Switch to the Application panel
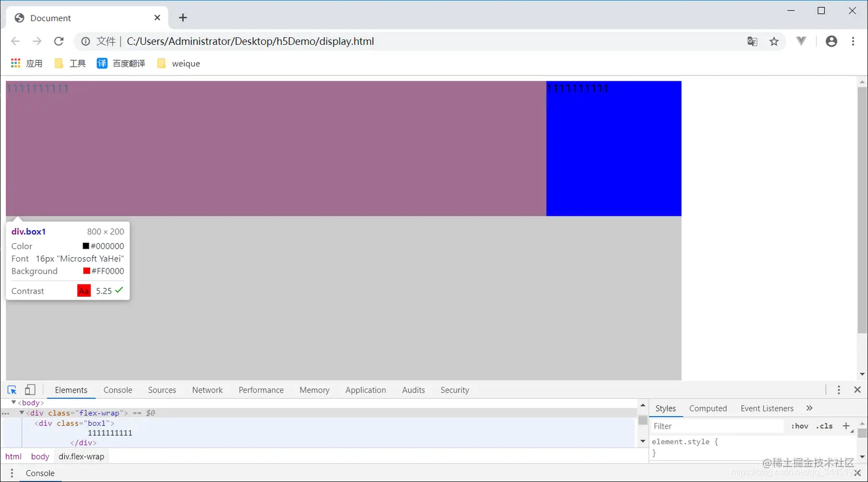Screen dimensions: 868x482 pos(366,390)
